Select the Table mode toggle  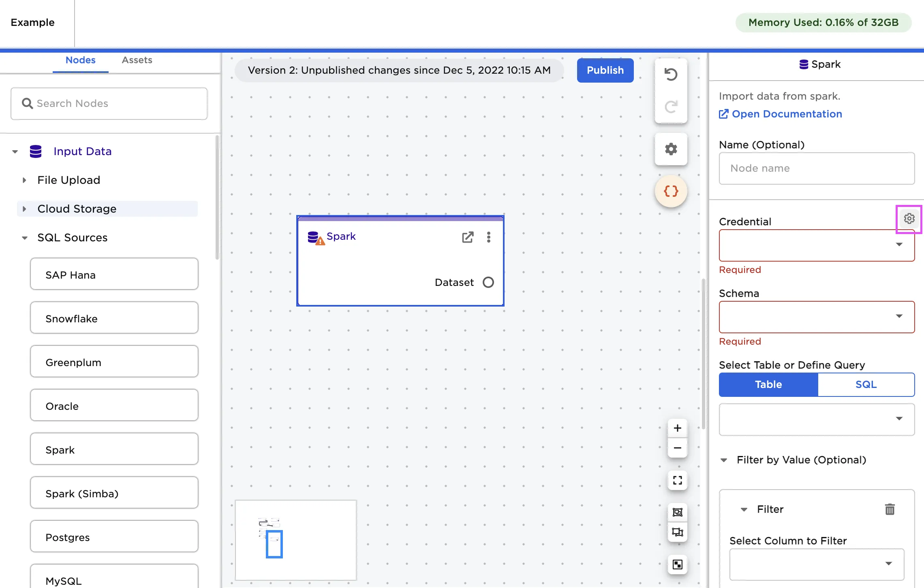click(768, 384)
